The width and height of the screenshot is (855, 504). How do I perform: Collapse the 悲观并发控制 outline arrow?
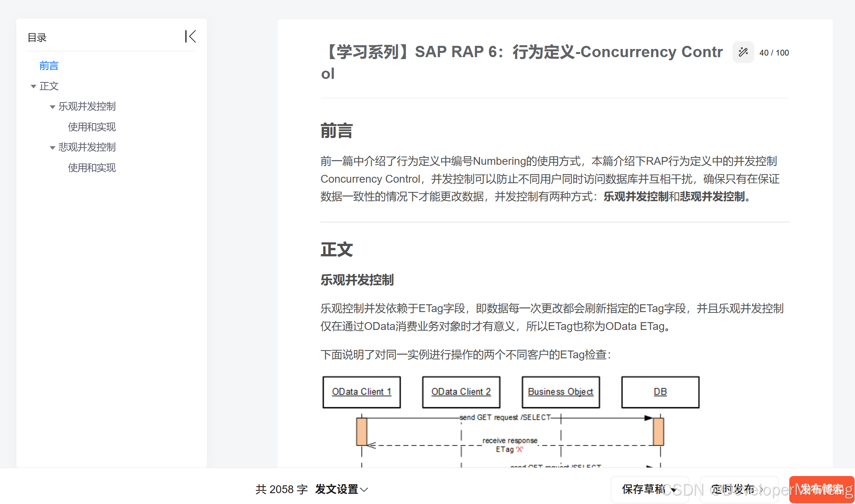(52, 148)
